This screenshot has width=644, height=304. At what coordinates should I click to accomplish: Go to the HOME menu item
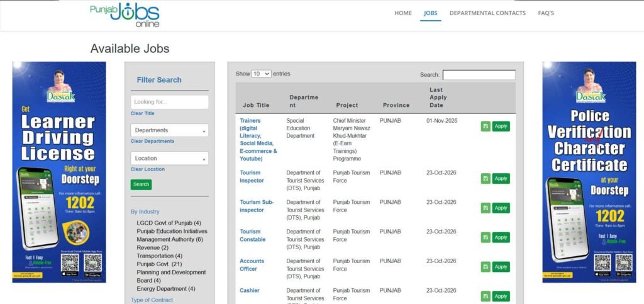pyautogui.click(x=403, y=13)
